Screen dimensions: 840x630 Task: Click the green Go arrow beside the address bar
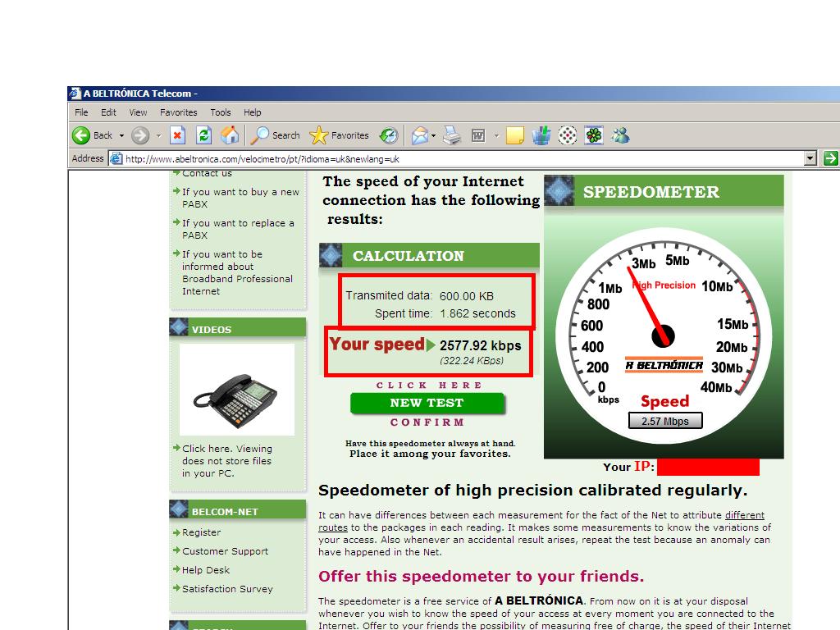coord(831,158)
